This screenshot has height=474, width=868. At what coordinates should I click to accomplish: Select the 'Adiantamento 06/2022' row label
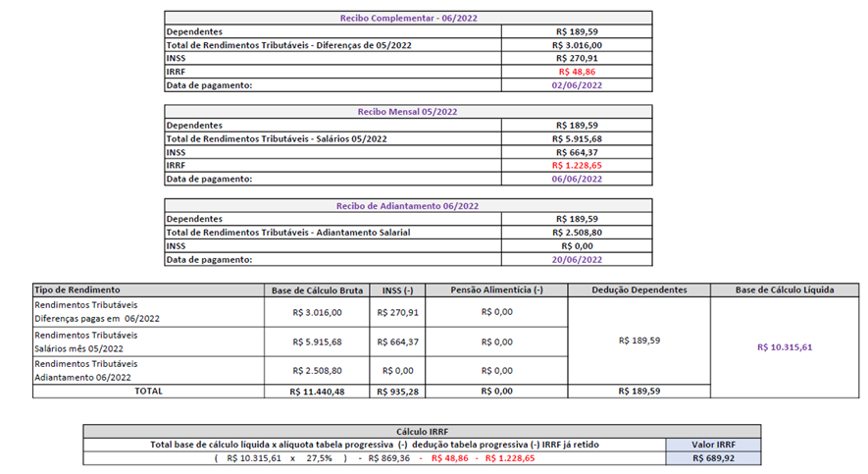pyautogui.click(x=82, y=377)
